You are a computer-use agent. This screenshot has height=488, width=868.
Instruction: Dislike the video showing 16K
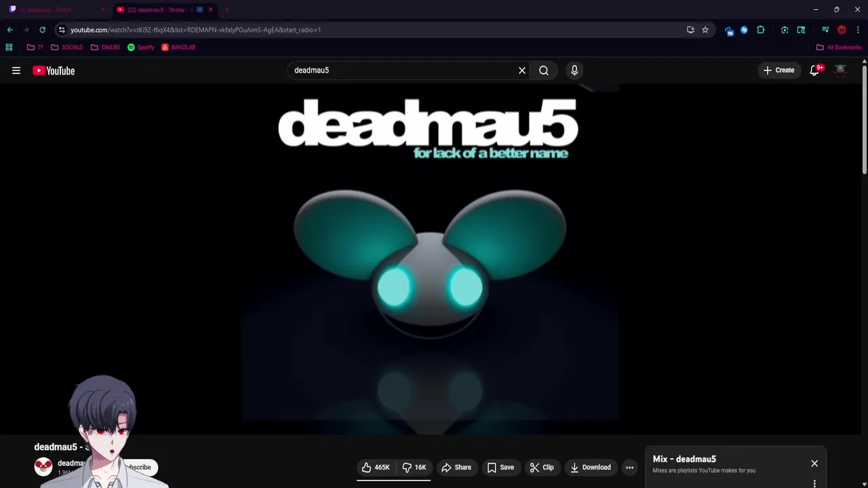point(414,467)
